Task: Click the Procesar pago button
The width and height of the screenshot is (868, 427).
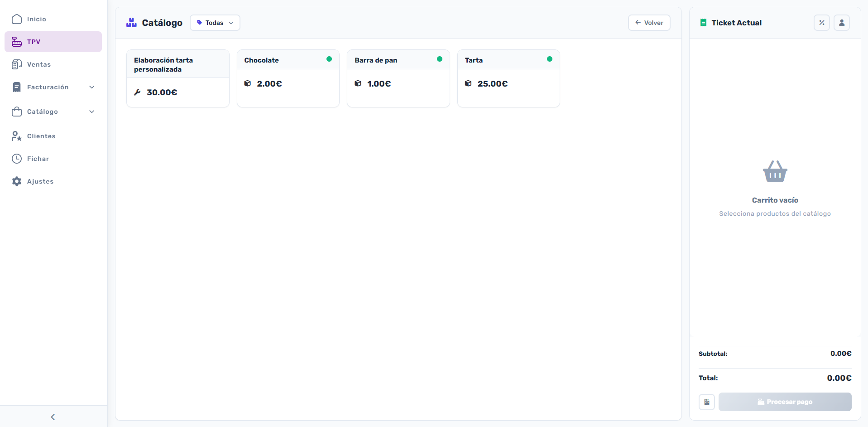Action: tap(785, 402)
